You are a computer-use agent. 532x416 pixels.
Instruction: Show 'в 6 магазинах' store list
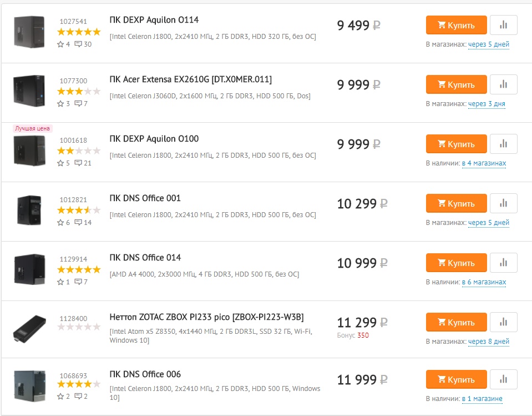click(x=484, y=282)
